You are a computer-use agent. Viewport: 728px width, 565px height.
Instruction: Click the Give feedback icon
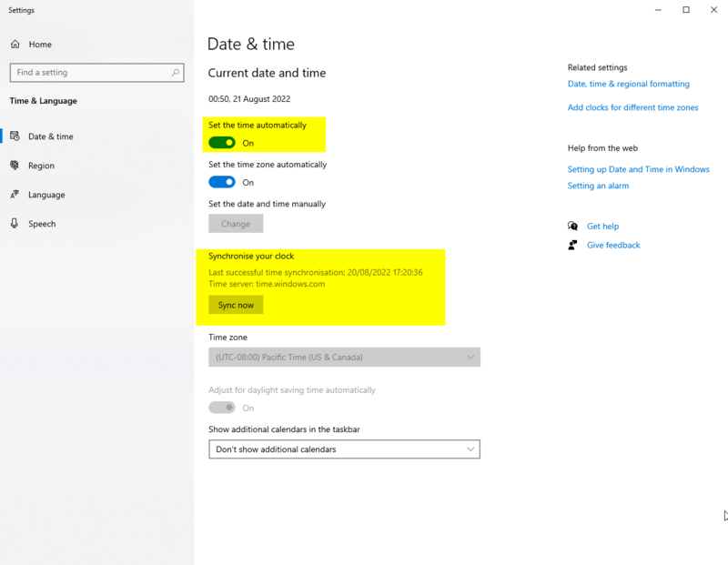tap(572, 245)
